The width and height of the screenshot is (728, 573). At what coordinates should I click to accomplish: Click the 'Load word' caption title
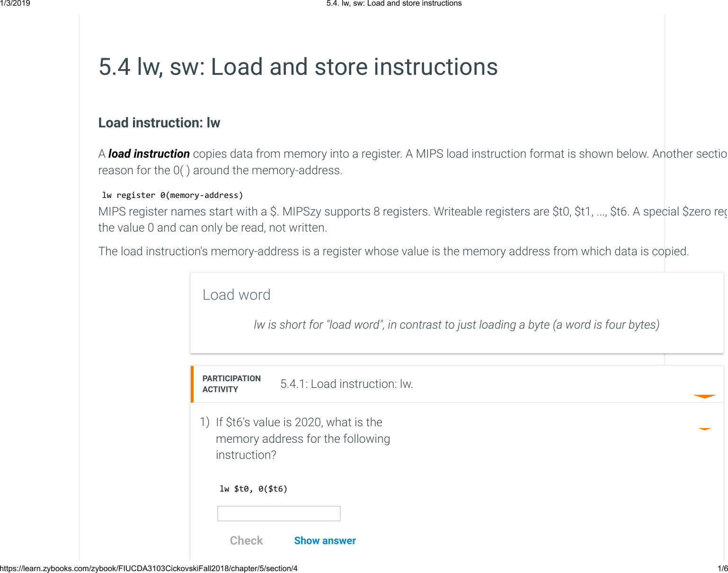click(x=236, y=294)
